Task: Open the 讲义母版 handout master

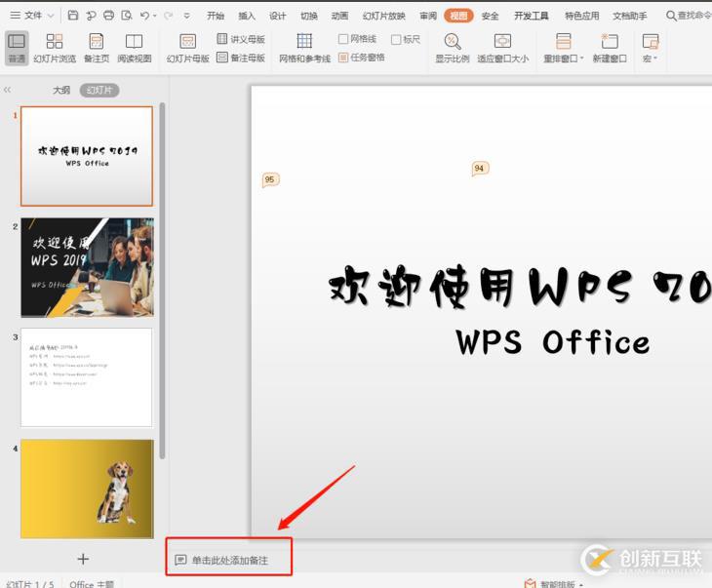Action: tap(241, 39)
